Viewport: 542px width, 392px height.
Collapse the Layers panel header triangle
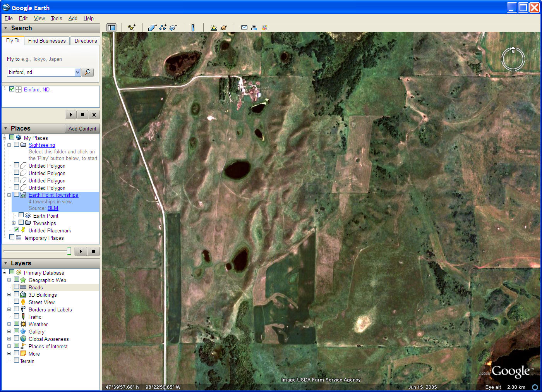pos(6,263)
